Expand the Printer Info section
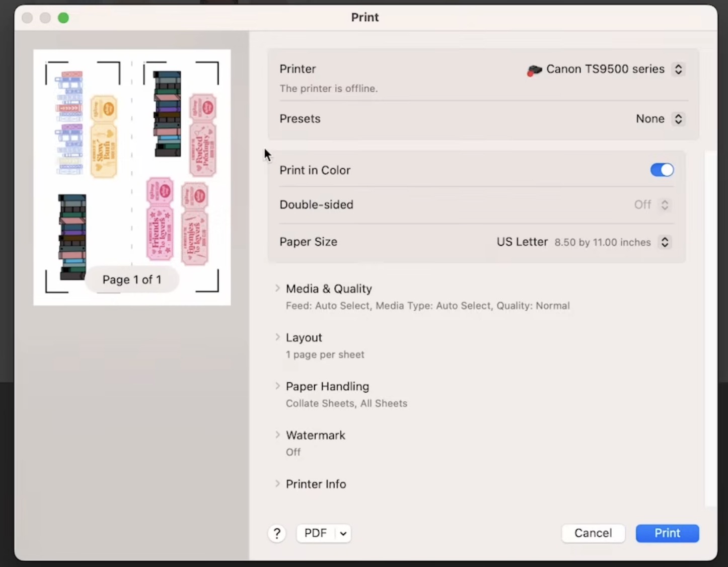 pyautogui.click(x=277, y=484)
